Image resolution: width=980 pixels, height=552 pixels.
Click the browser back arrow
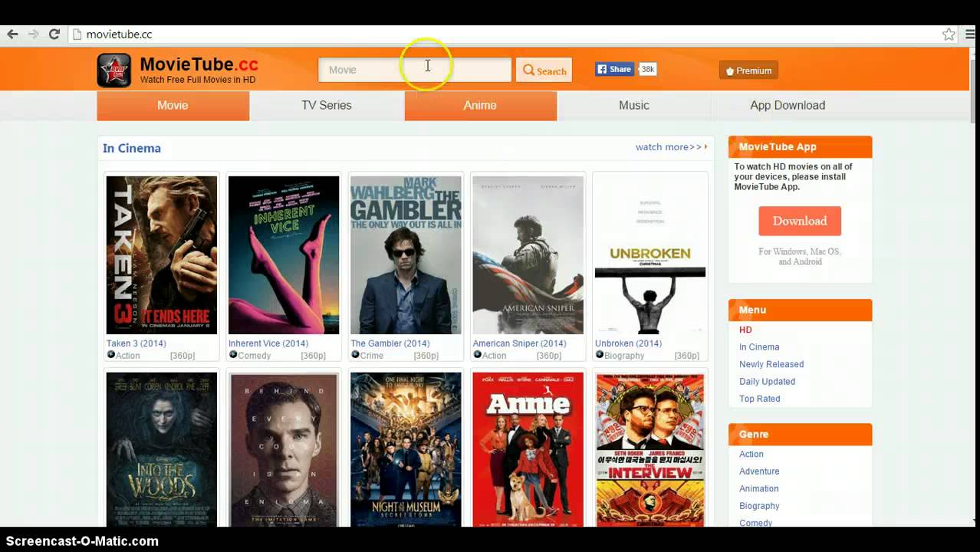pos(12,34)
